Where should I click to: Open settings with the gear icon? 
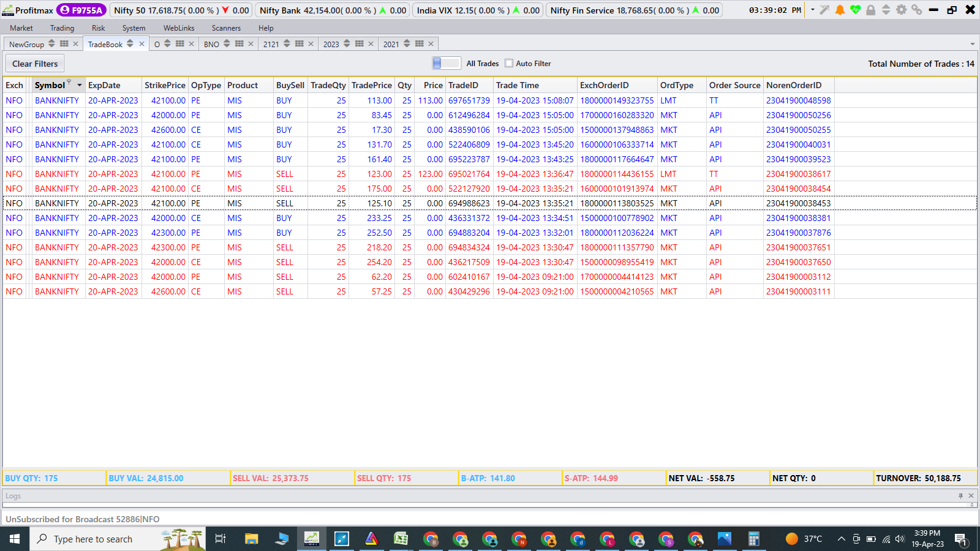[901, 10]
